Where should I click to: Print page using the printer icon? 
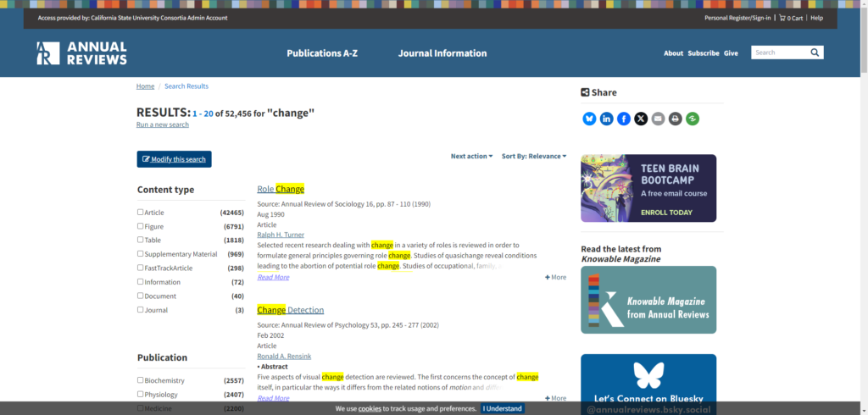pos(675,119)
